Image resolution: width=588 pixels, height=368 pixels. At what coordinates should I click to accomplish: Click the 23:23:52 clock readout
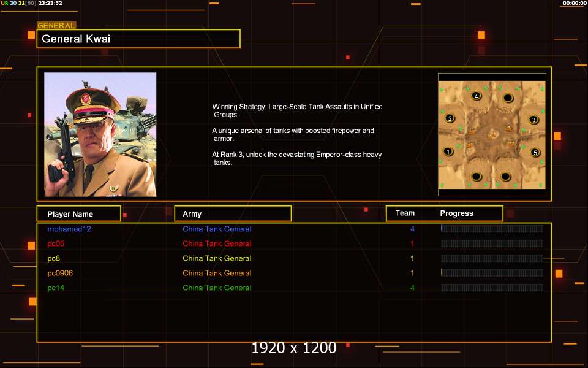(50, 3)
